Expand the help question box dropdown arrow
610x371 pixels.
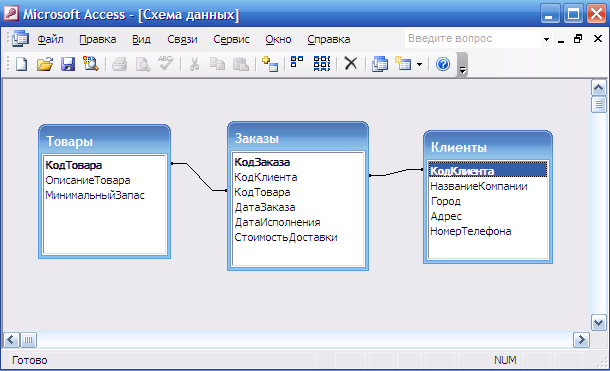pyautogui.click(x=546, y=39)
